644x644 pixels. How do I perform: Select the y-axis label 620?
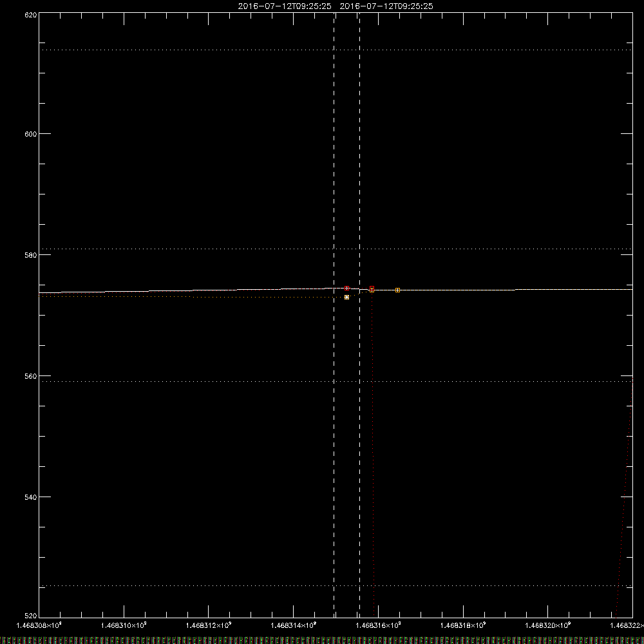pos(31,15)
